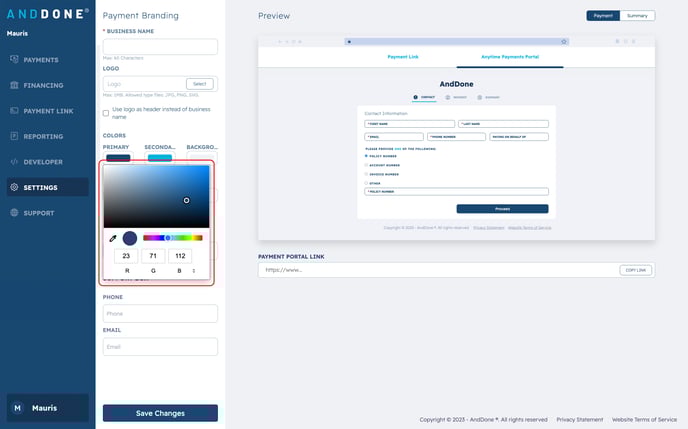The image size is (688, 429).
Task: Click the Reporting icon in sidebar
Action: coord(14,136)
